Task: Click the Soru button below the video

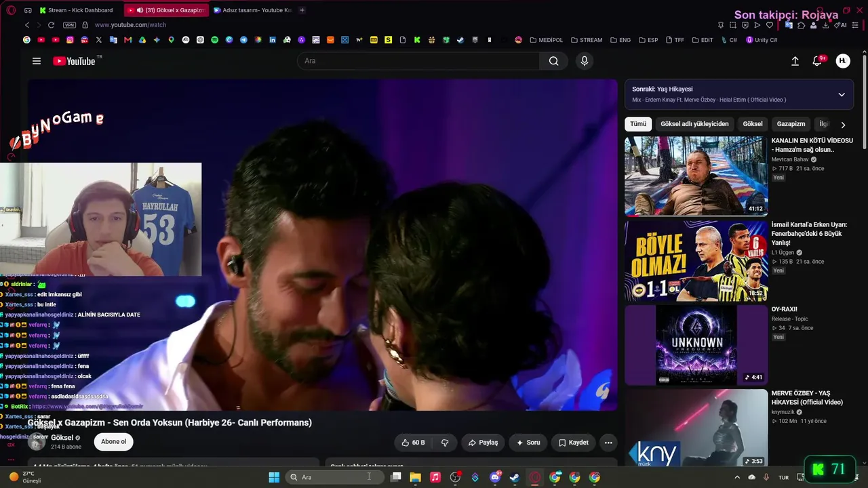Action: tap(528, 443)
